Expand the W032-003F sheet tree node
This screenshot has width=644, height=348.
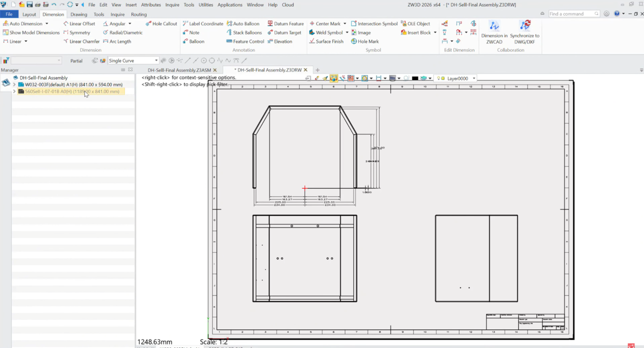pyautogui.click(x=14, y=85)
